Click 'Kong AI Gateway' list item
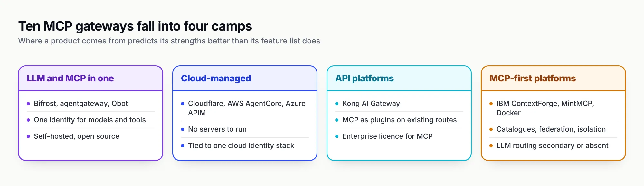Image resolution: width=644 pixels, height=186 pixels. 399,104
